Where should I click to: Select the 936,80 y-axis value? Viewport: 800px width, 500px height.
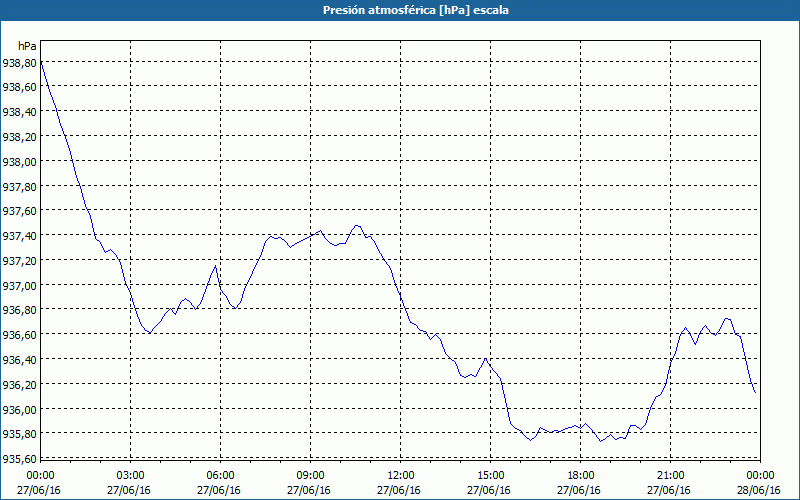20,310
